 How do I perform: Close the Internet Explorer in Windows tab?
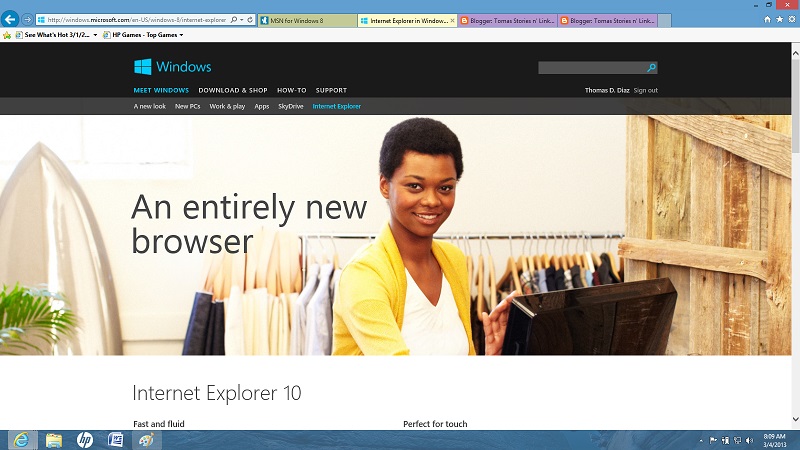pos(452,20)
